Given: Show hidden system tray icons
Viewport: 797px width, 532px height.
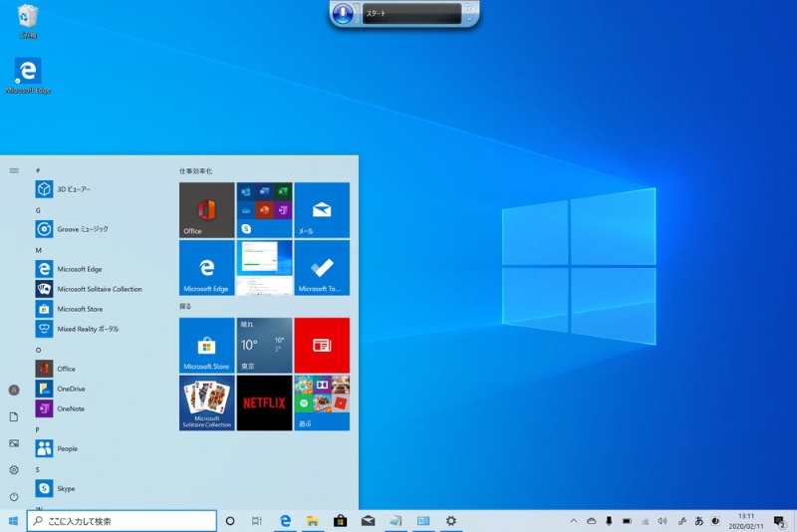Looking at the screenshot, I should point(573,521).
